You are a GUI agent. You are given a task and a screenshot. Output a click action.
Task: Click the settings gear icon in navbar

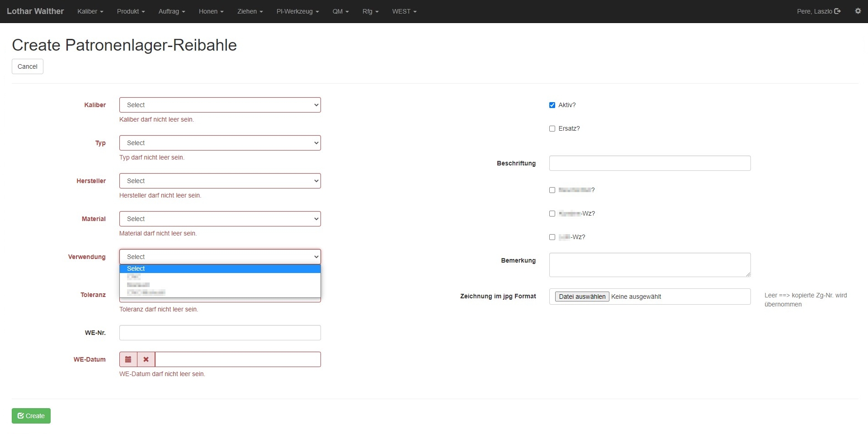858,11
